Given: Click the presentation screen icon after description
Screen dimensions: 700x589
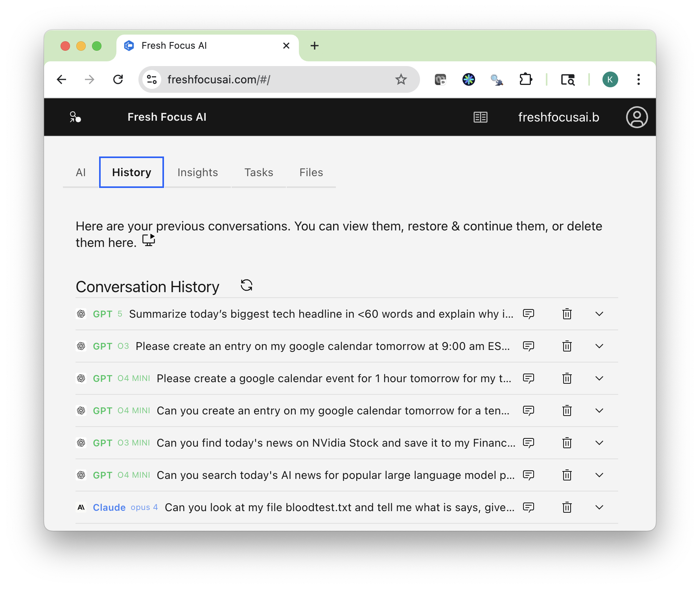Looking at the screenshot, I should (149, 240).
